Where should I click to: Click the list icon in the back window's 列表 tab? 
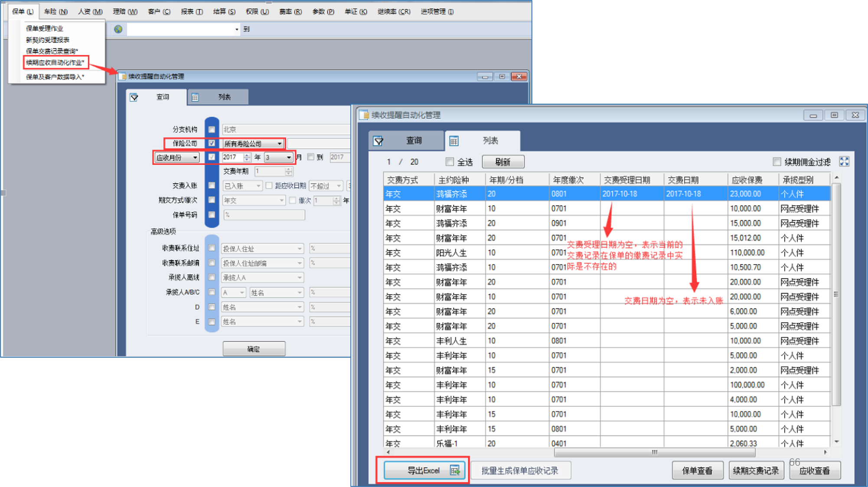coord(195,97)
